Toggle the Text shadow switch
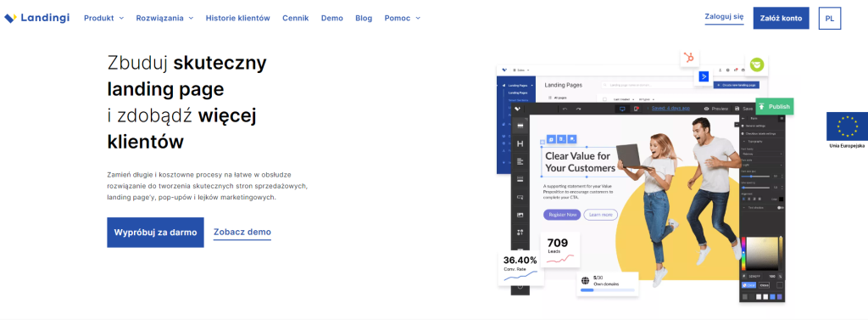The height and width of the screenshot is (320, 868). 780,207
